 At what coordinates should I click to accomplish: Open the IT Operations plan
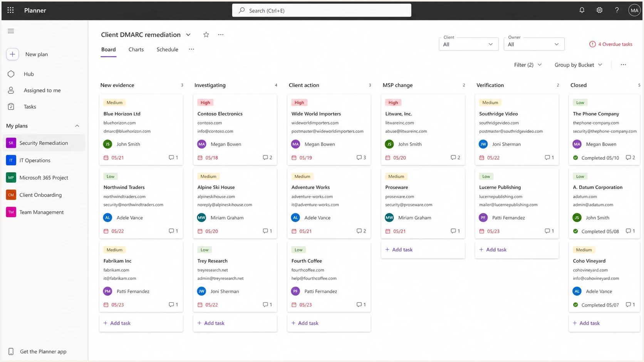[x=44, y=160]
